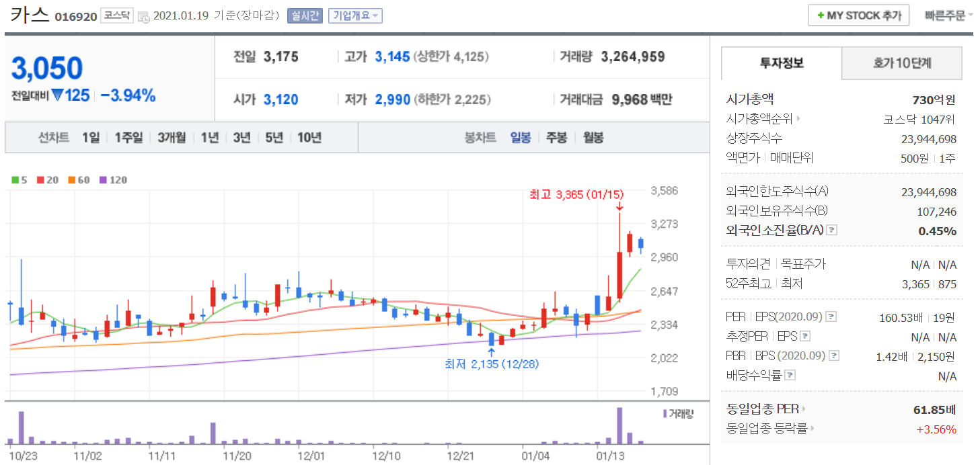980x465 pixels.
Task: Open the 동일업종 PER link
Action: point(766,409)
